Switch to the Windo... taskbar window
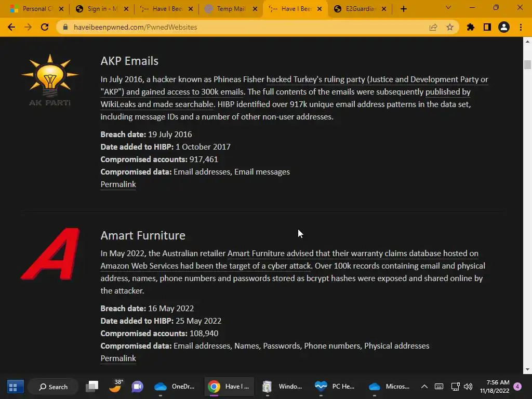This screenshot has height=399, width=532. click(x=282, y=387)
